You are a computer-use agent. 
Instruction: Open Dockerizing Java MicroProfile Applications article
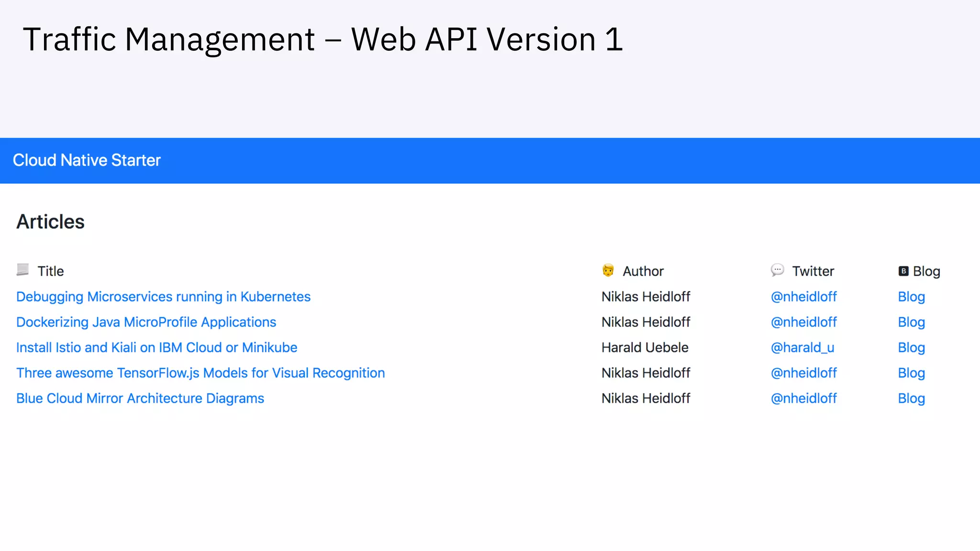tap(146, 322)
